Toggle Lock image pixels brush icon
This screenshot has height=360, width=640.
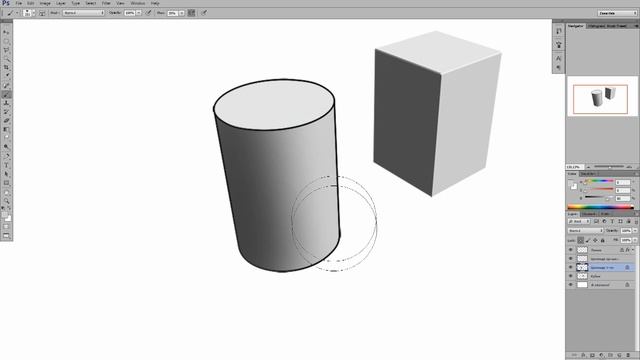coord(588,240)
